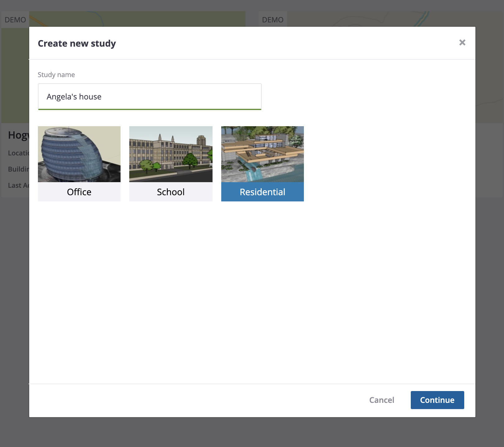Click Continue to create the study
The image size is (504, 447).
tap(437, 400)
